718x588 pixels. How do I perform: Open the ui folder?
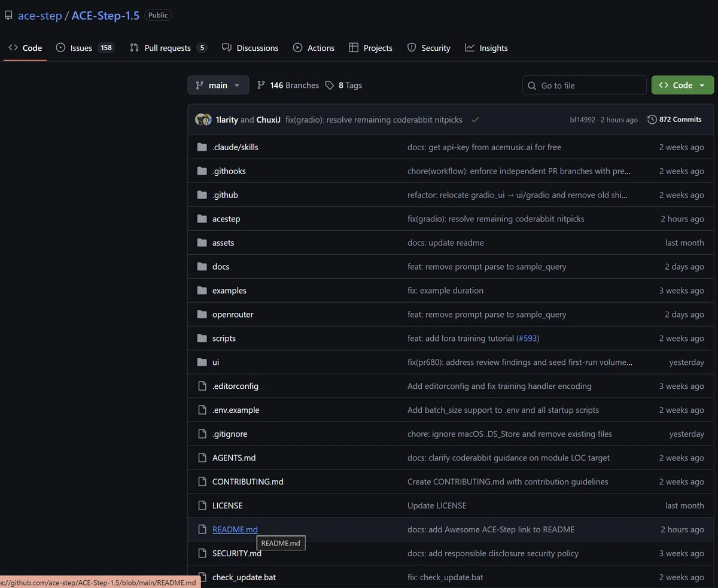pos(215,362)
